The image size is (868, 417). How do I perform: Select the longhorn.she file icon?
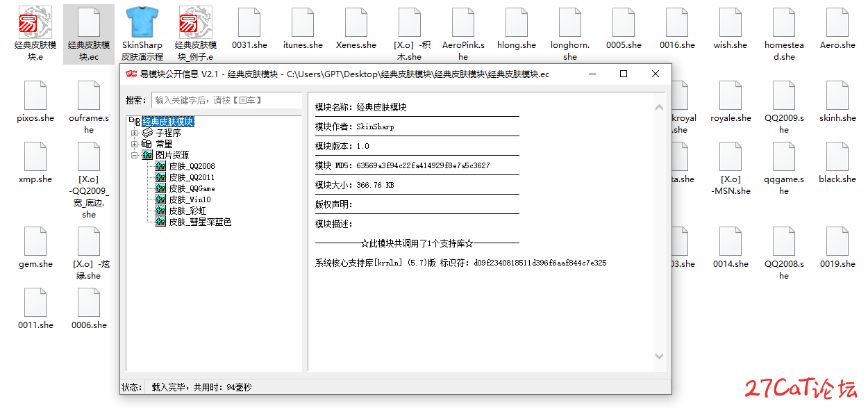(570, 24)
